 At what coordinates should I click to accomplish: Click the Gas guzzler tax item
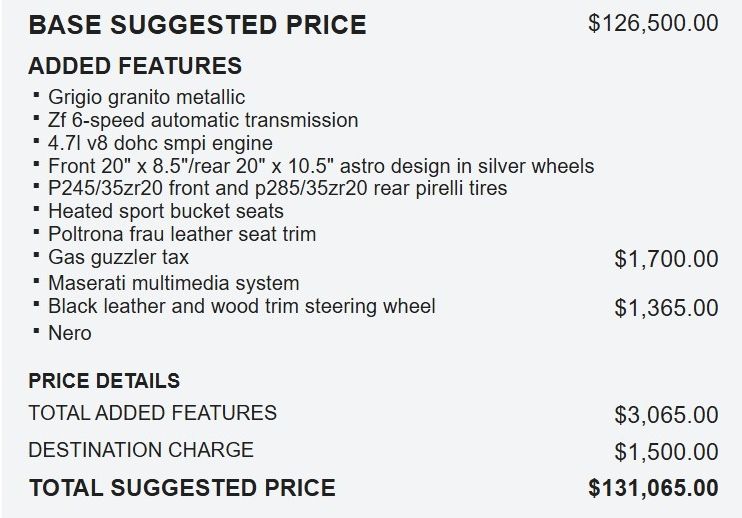point(118,257)
